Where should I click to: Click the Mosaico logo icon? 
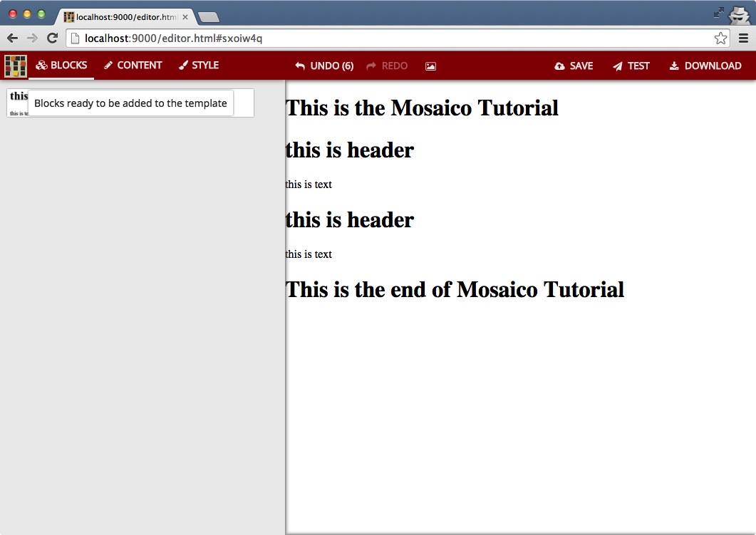(16, 66)
